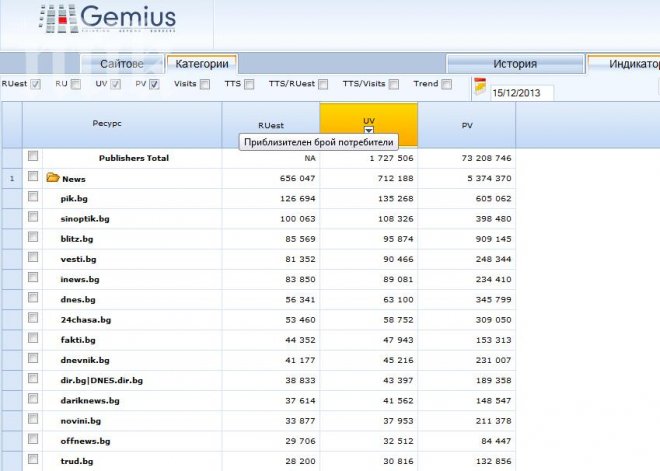Switch to the Категории tab
The height and width of the screenshot is (471, 660).
[x=202, y=64]
